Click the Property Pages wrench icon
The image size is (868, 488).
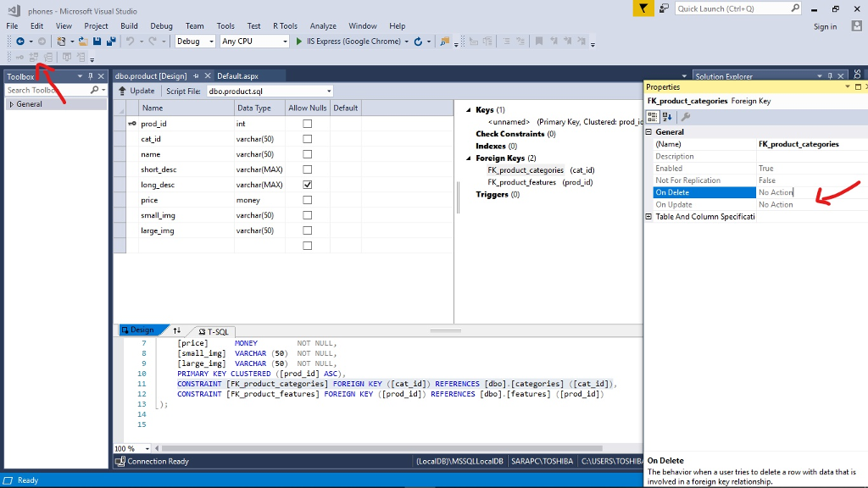685,117
